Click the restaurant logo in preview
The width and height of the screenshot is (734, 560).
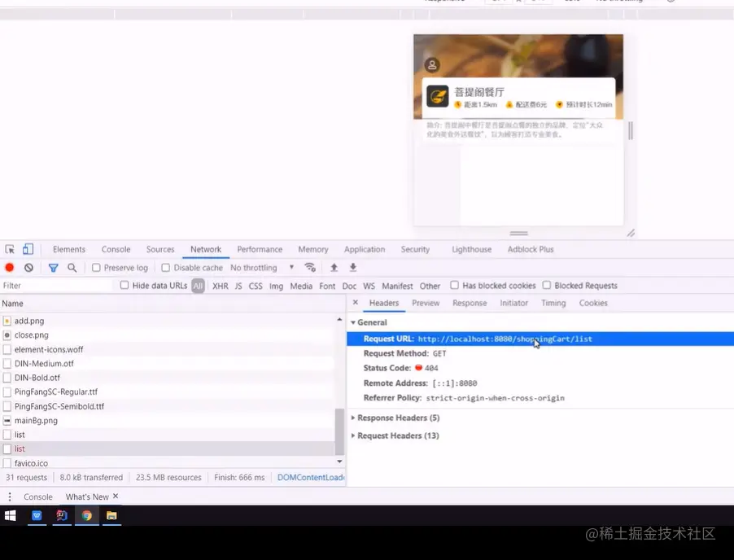438,97
